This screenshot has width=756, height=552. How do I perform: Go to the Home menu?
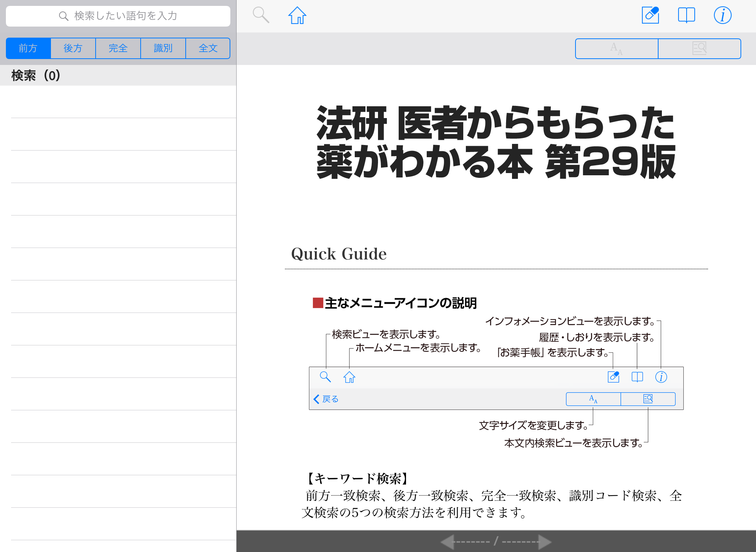pyautogui.click(x=297, y=15)
